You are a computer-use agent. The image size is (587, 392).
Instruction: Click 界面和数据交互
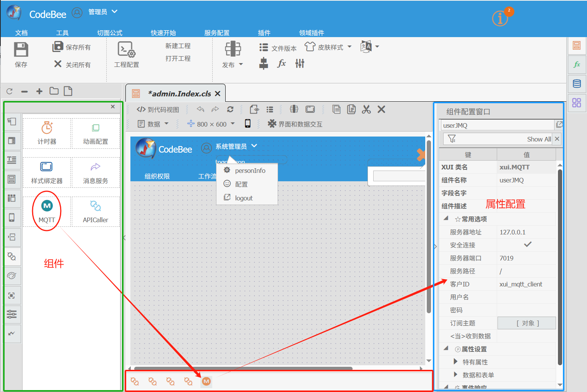[295, 124]
